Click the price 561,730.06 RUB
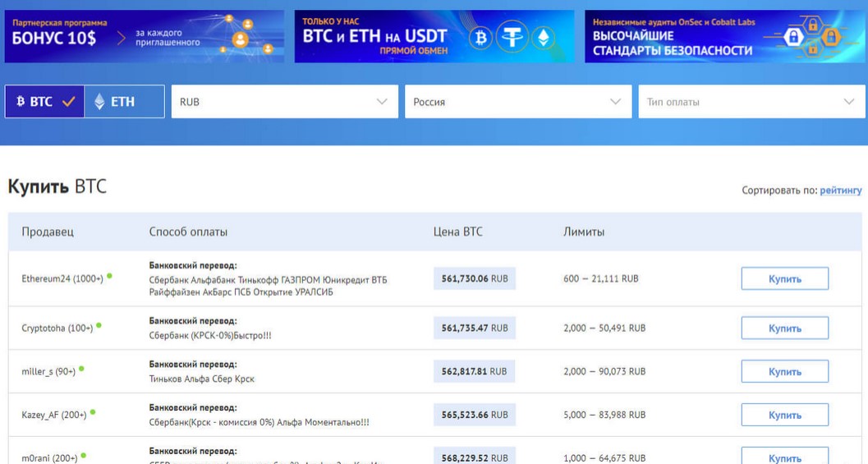Viewport: 868px width, 464px height. pos(475,278)
